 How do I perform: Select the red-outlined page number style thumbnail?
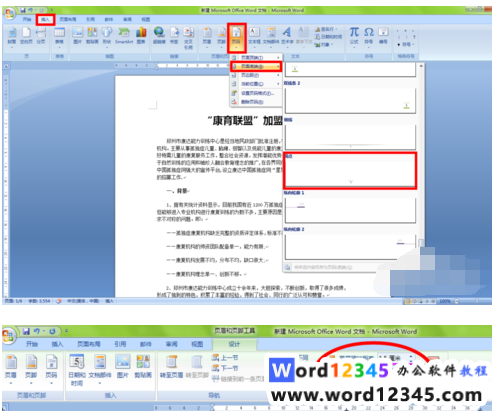click(350, 171)
